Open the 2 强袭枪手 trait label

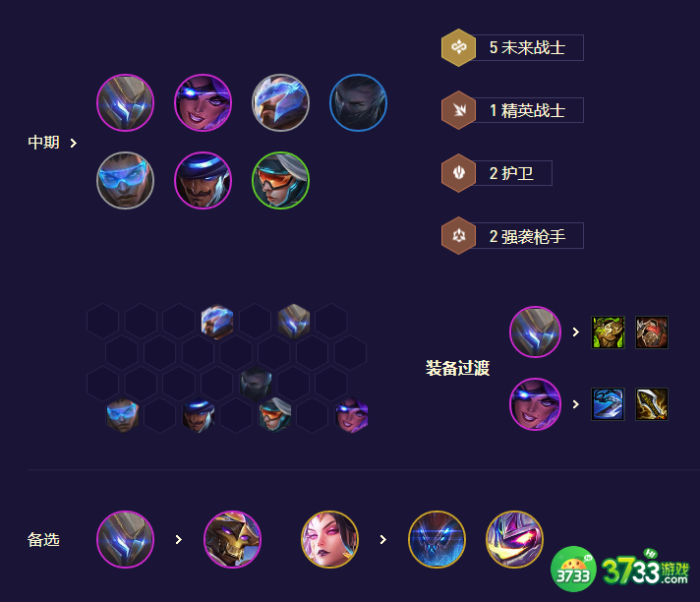[527, 236]
